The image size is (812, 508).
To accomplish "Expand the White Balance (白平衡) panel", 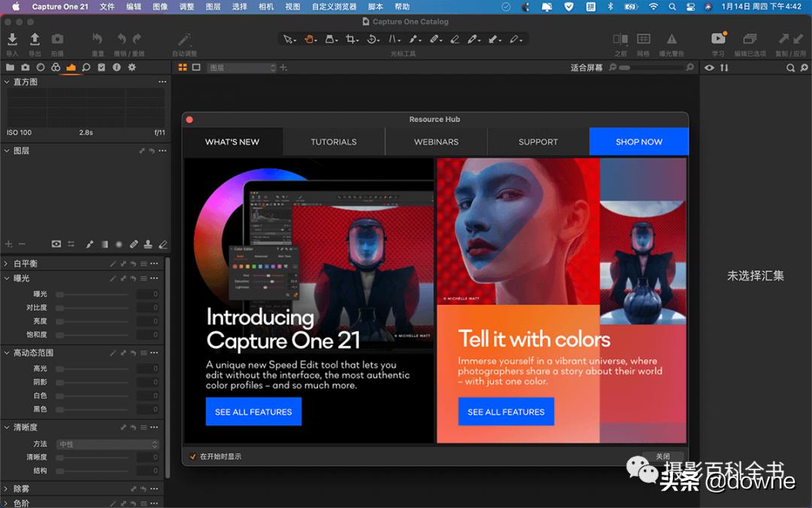I will click(x=6, y=263).
